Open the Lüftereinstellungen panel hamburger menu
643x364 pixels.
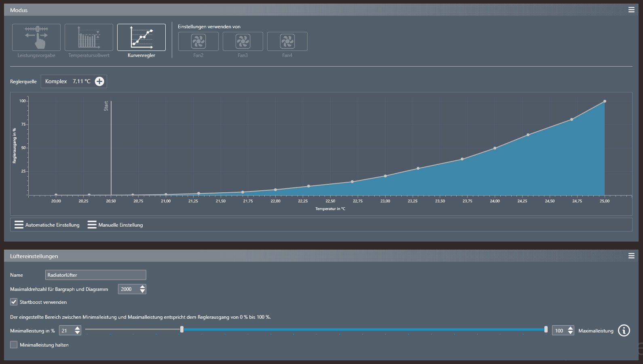(x=631, y=256)
